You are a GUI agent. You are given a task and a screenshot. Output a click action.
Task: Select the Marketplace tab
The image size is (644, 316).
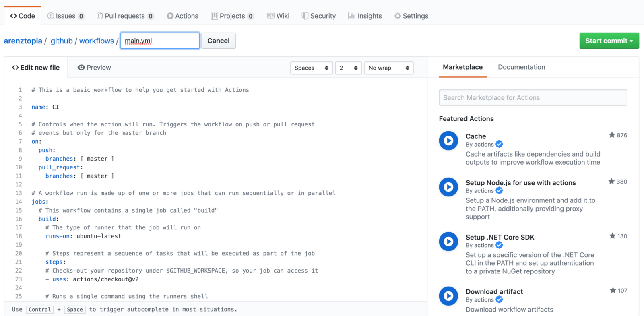[x=462, y=67]
